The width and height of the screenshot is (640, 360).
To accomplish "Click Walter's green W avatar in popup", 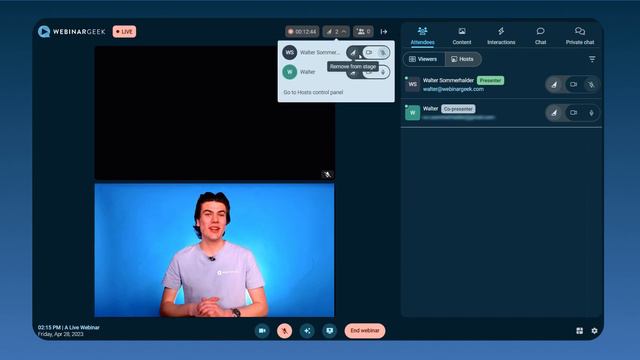I will click(x=290, y=72).
